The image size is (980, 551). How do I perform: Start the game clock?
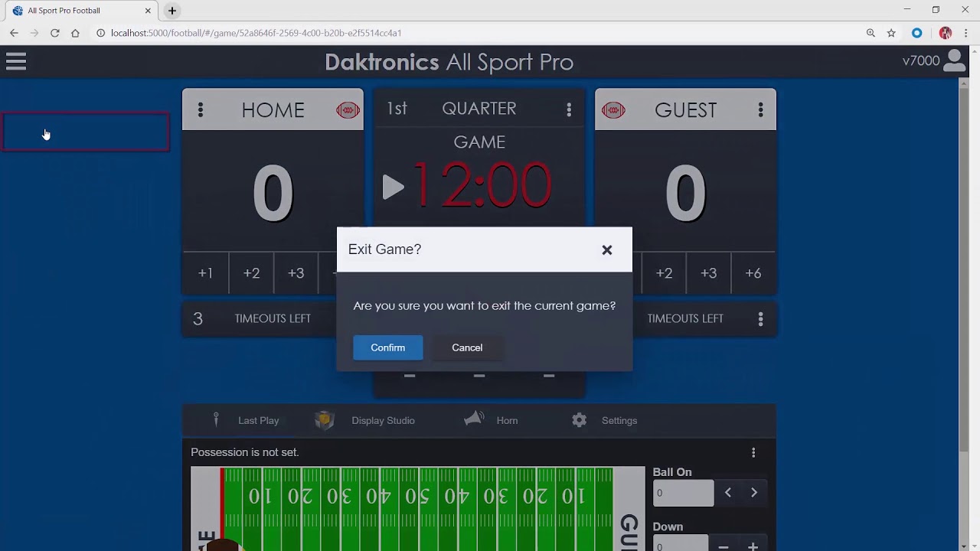click(x=393, y=187)
